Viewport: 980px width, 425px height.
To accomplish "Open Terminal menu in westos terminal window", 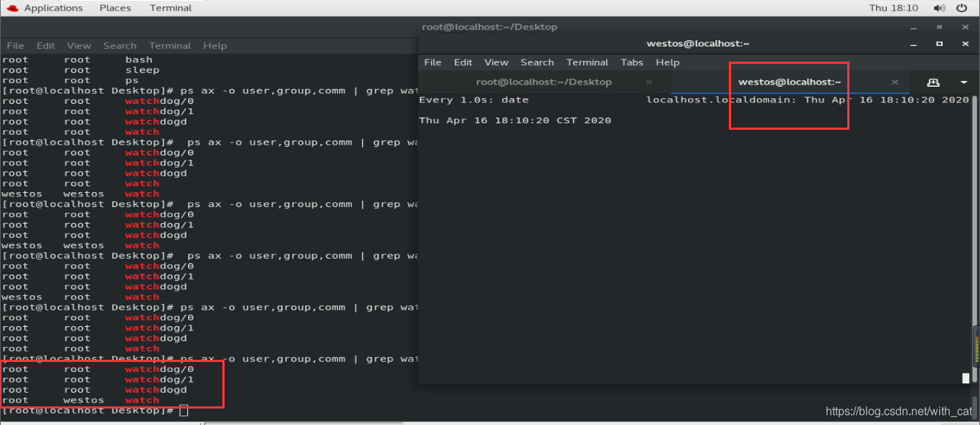I will tap(588, 62).
